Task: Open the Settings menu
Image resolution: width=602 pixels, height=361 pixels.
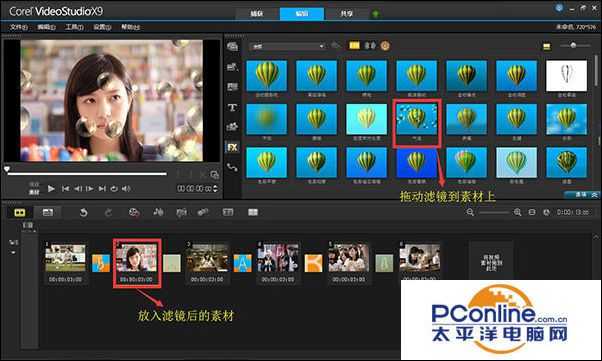Action: pyautogui.click(x=102, y=27)
